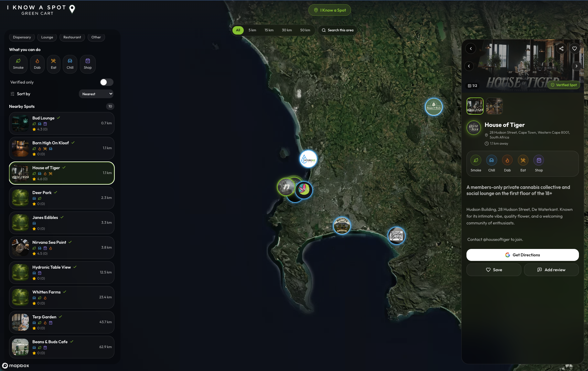
Task: Click the Chill amenity icon in details
Action: 491,160
